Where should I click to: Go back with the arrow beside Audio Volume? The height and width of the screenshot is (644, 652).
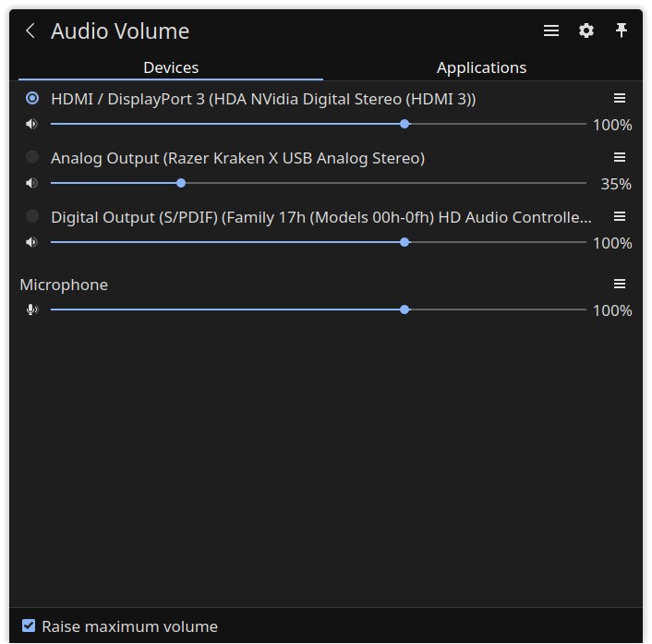[x=30, y=30]
